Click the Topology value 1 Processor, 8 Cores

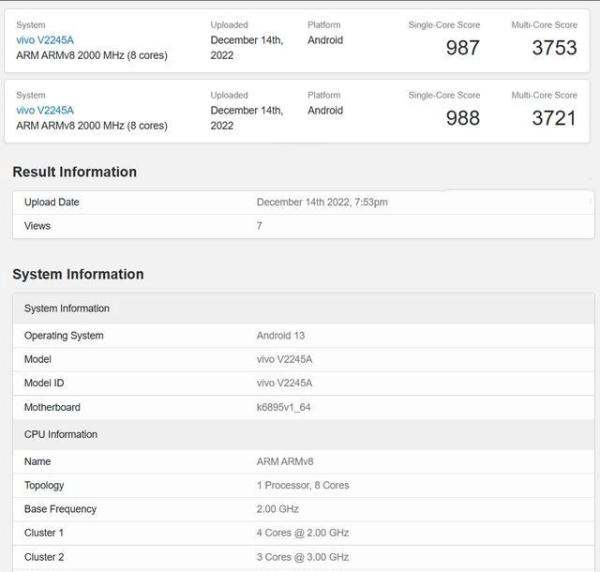(x=303, y=486)
